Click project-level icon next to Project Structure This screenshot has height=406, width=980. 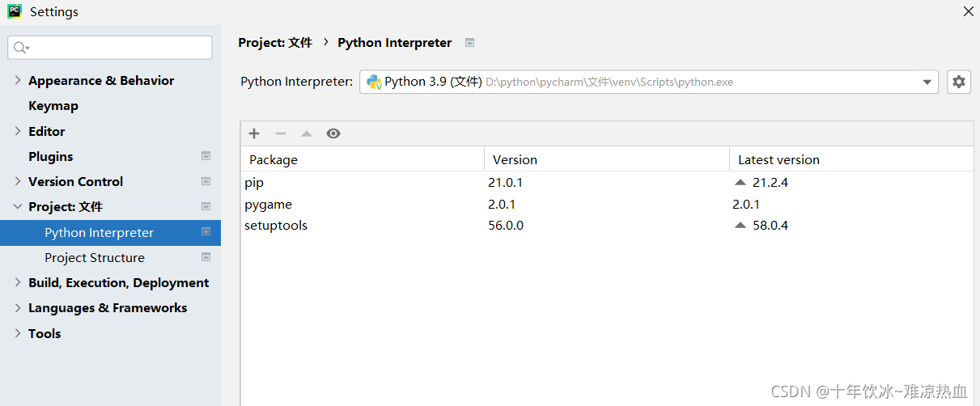pos(206,257)
